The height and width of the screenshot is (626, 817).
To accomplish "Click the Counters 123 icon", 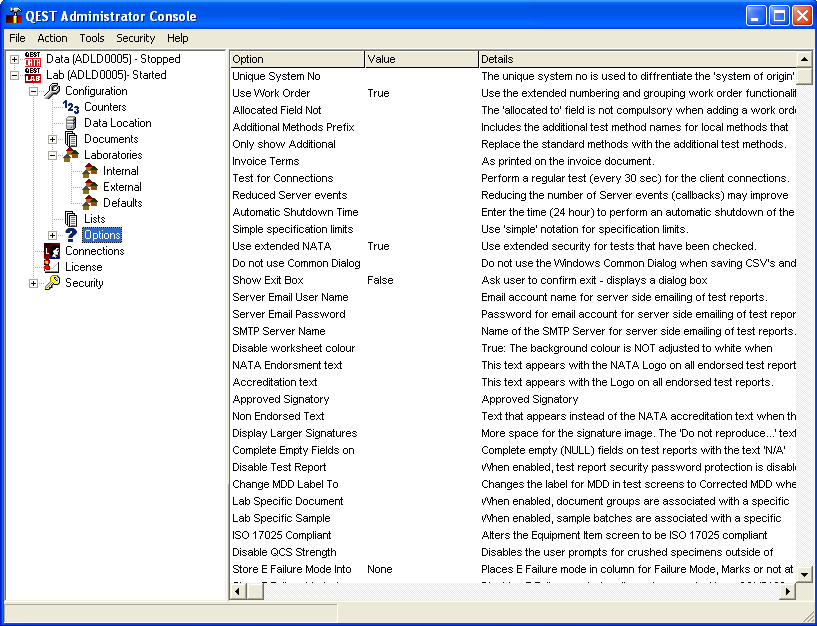I will click(71, 107).
